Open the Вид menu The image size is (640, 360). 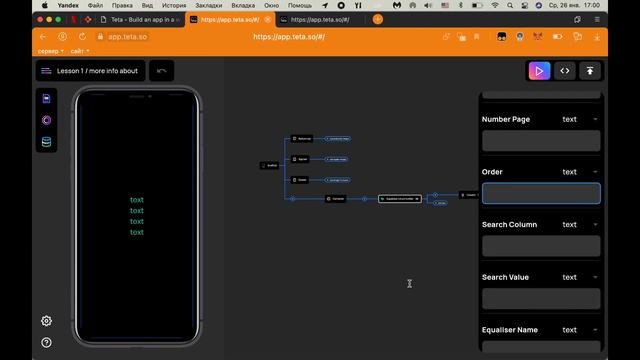click(147, 5)
